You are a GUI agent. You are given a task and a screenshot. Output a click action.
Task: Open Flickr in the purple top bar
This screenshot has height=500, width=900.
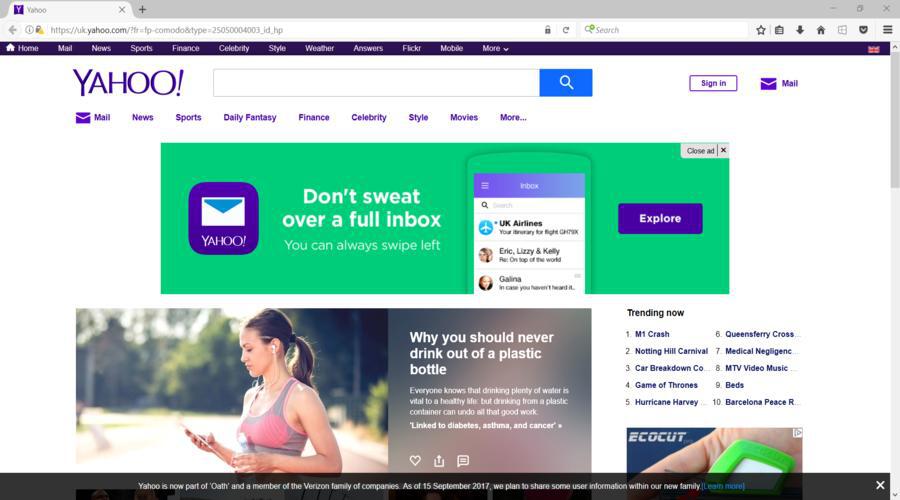[411, 48]
